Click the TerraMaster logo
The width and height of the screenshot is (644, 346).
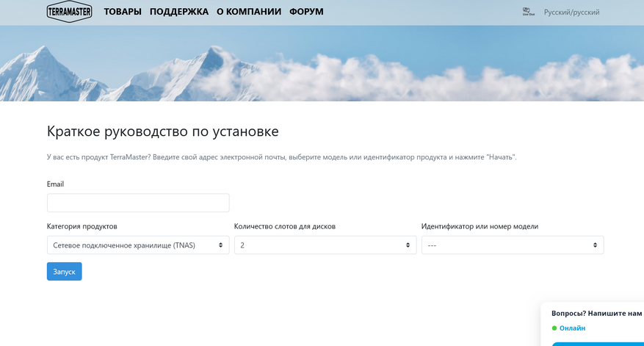69,12
